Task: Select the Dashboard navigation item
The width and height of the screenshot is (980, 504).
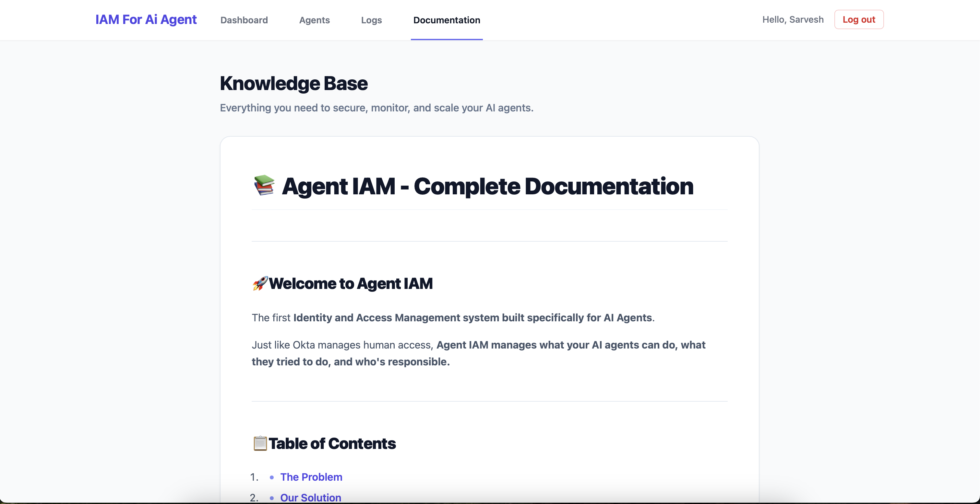Action: 244,20
